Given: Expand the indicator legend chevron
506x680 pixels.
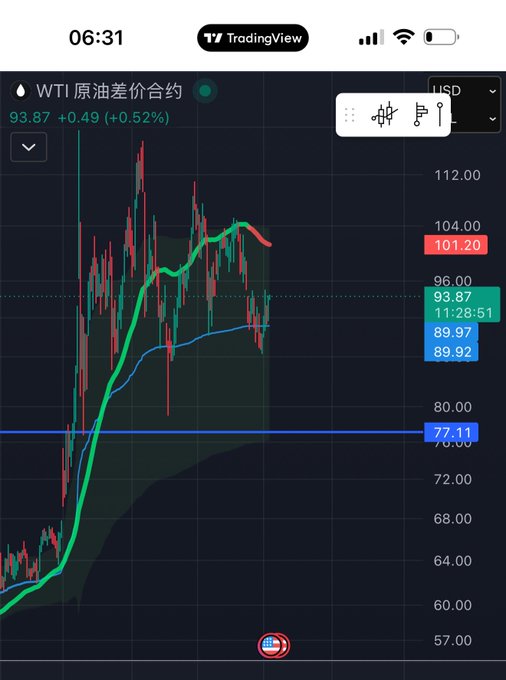Looking at the screenshot, I should click(29, 147).
